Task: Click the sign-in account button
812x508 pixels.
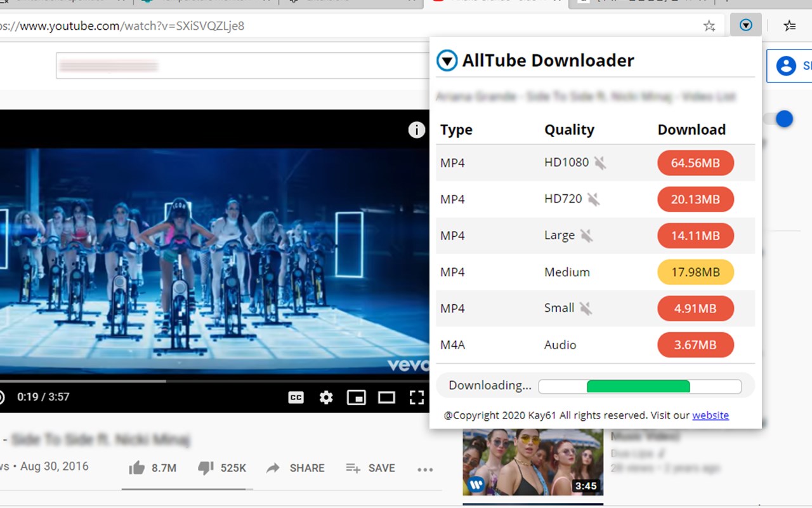Action: 790,66
